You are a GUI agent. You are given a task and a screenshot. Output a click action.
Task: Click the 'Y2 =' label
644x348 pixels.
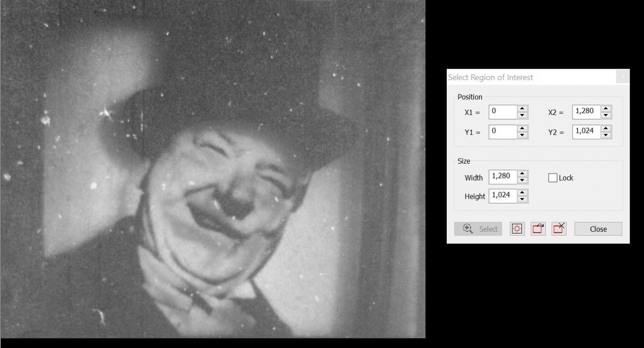(556, 132)
